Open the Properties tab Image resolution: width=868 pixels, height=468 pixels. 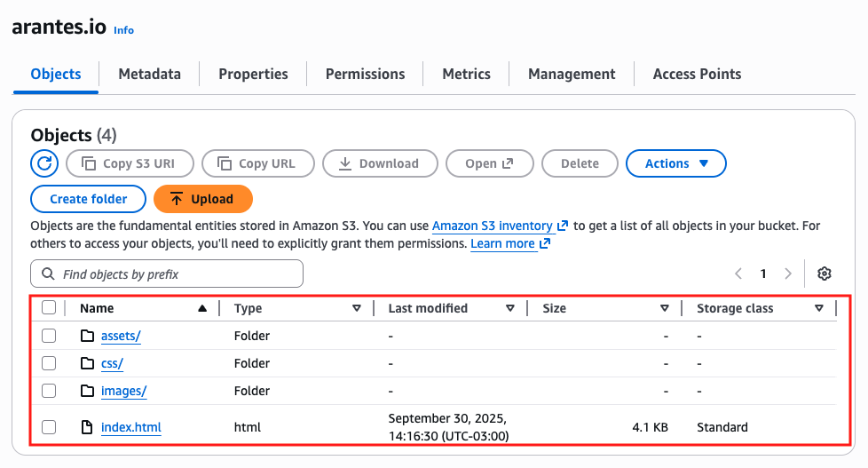coord(253,74)
